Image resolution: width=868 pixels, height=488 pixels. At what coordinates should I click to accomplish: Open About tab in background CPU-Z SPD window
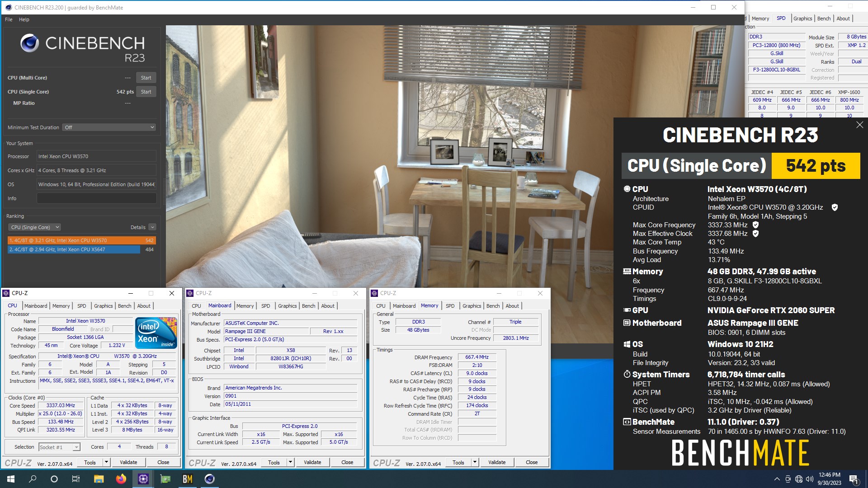843,19
